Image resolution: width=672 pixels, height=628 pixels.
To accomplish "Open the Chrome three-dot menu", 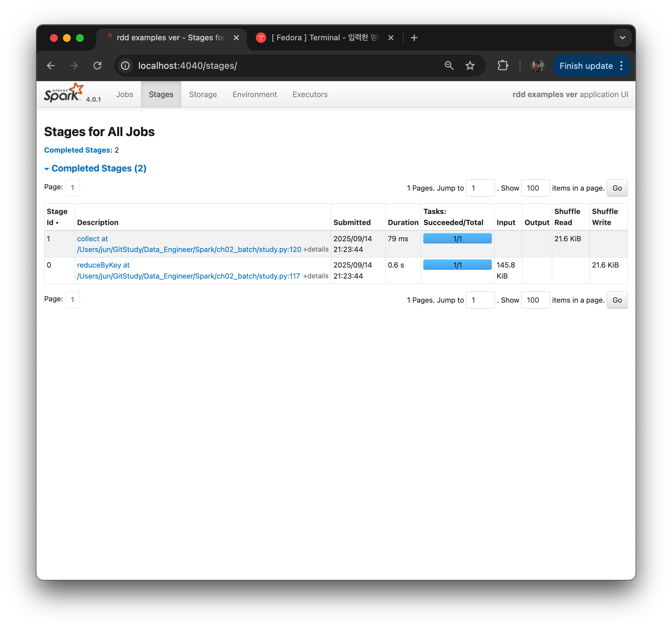I will click(621, 66).
